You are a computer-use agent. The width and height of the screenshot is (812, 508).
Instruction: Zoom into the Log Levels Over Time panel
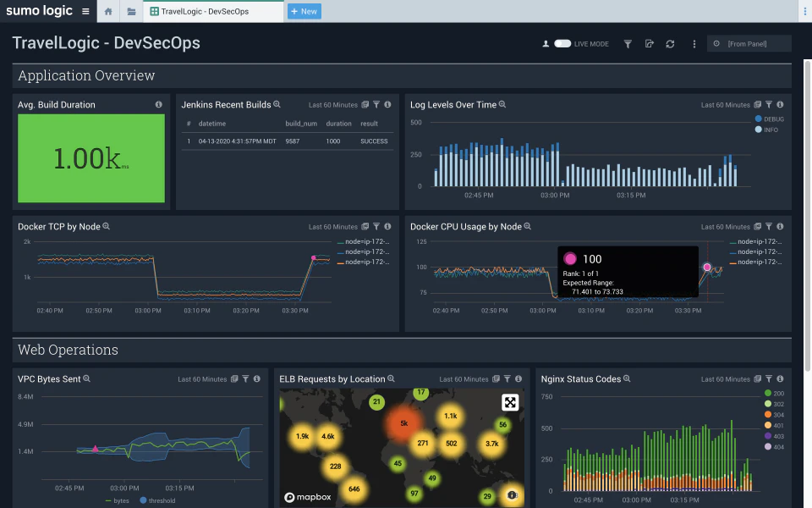[x=502, y=104]
